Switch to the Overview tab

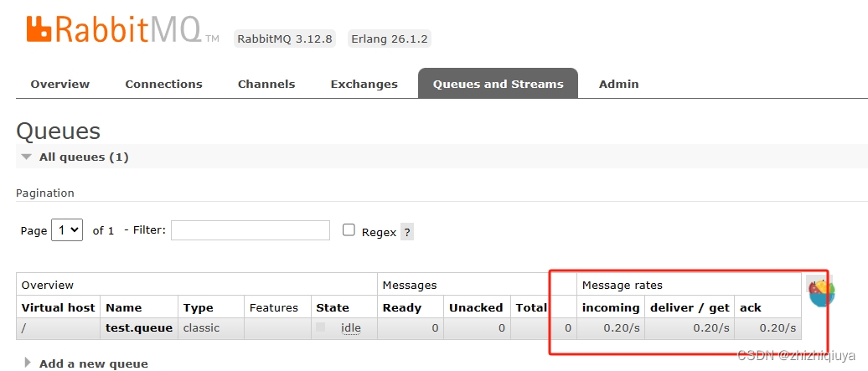[x=59, y=85]
